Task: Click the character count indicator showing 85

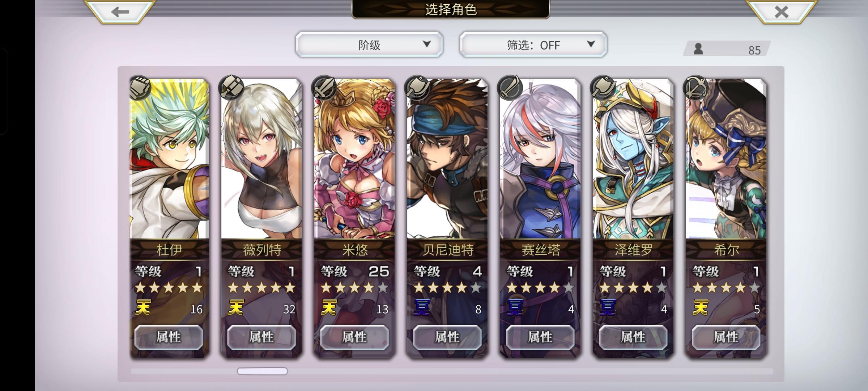Action: [727, 49]
